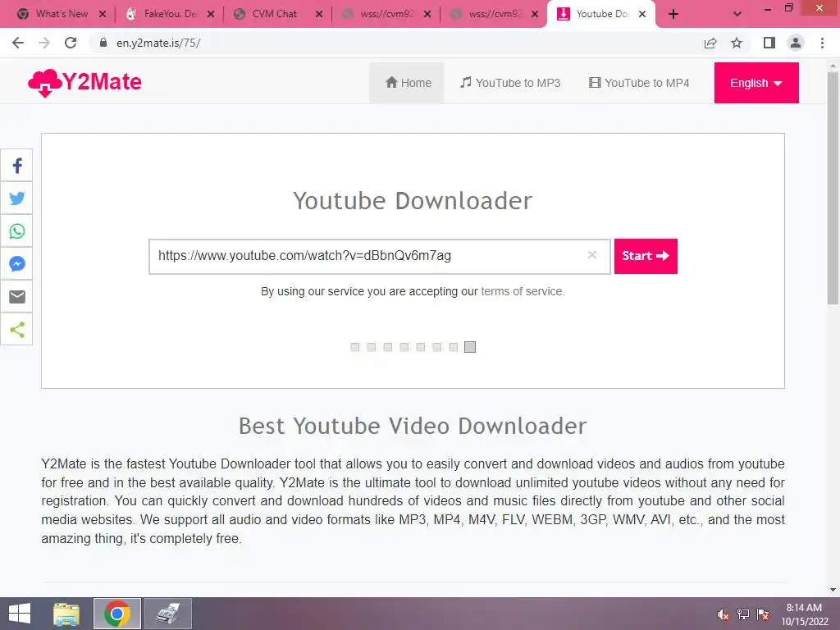
Task: Click the browser forward arrow
Action: tap(44, 43)
